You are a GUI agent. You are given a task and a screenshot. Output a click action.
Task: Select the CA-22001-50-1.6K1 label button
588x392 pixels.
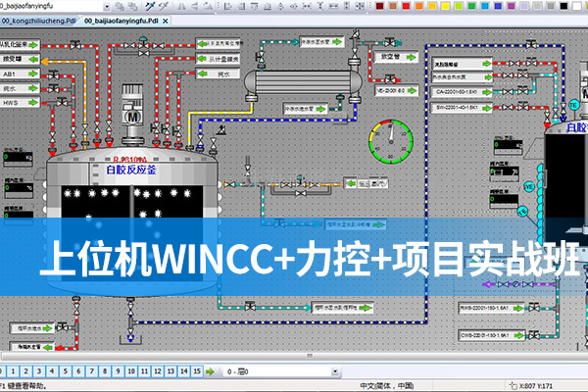pyautogui.click(x=462, y=91)
